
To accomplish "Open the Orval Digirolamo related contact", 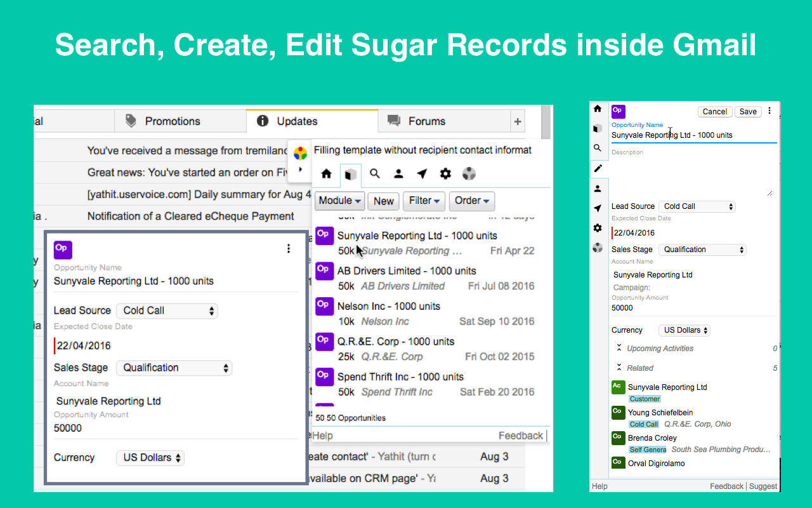I will pyautogui.click(x=657, y=464).
